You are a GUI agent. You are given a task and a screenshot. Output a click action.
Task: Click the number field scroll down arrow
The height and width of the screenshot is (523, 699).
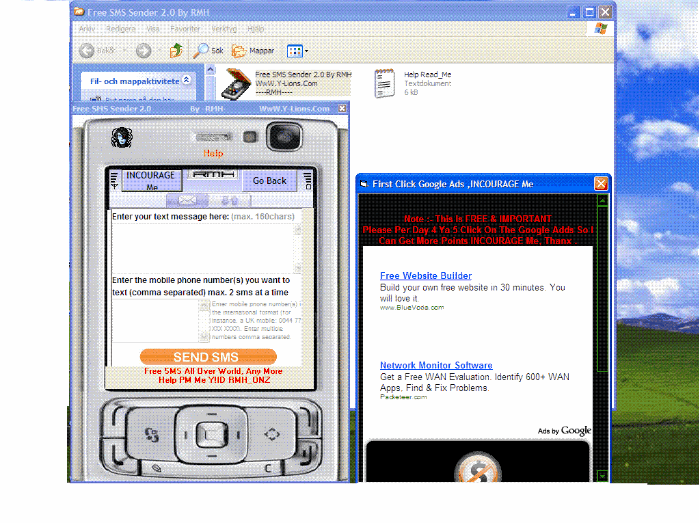(x=204, y=337)
